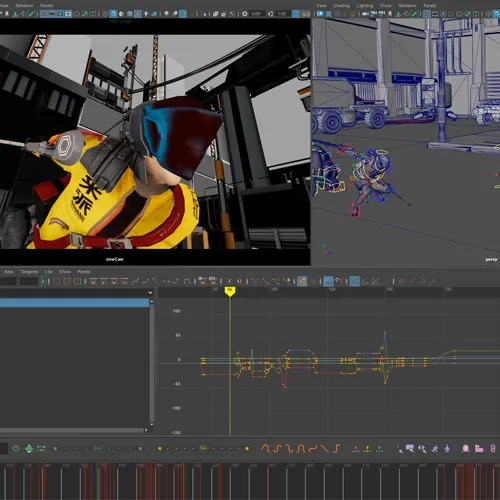Open the Lighting menu in persp viewport
Viewport: 500px width, 500px height.
click(365, 6)
